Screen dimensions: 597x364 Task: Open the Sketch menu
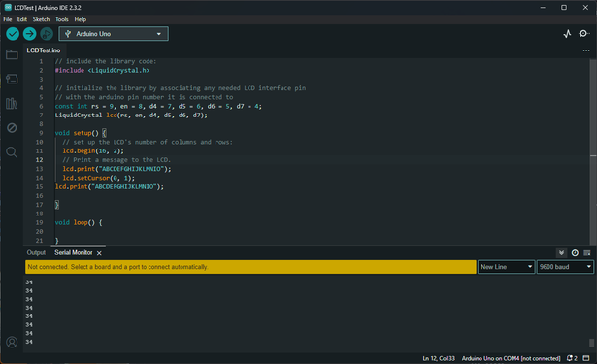pos(41,19)
